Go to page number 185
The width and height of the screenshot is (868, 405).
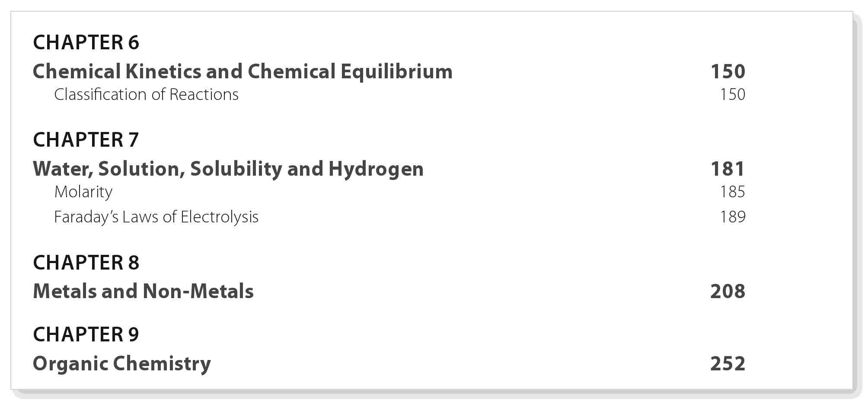pos(732,192)
